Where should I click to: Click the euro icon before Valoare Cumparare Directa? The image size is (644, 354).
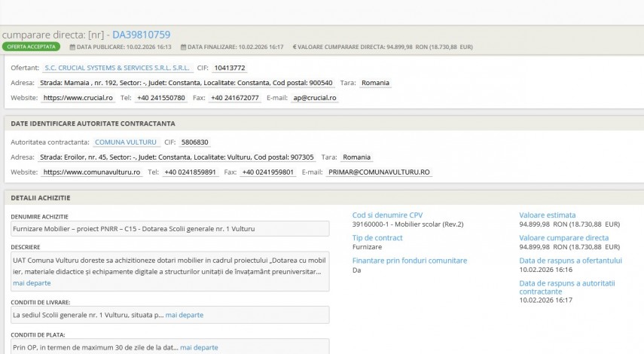(x=295, y=47)
